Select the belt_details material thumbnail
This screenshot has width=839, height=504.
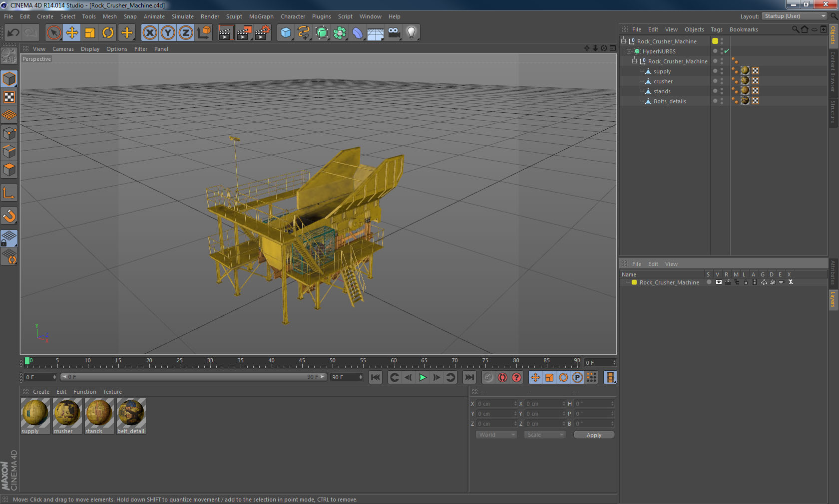(131, 416)
